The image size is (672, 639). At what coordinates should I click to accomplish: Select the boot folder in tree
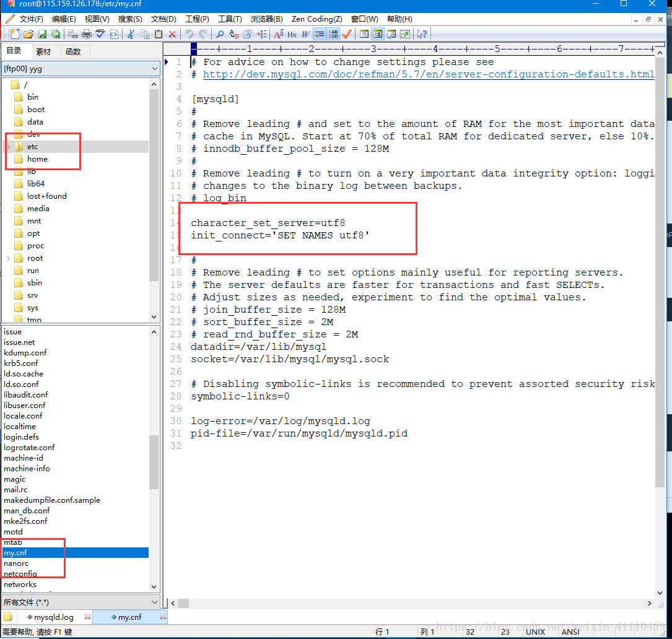click(x=36, y=109)
